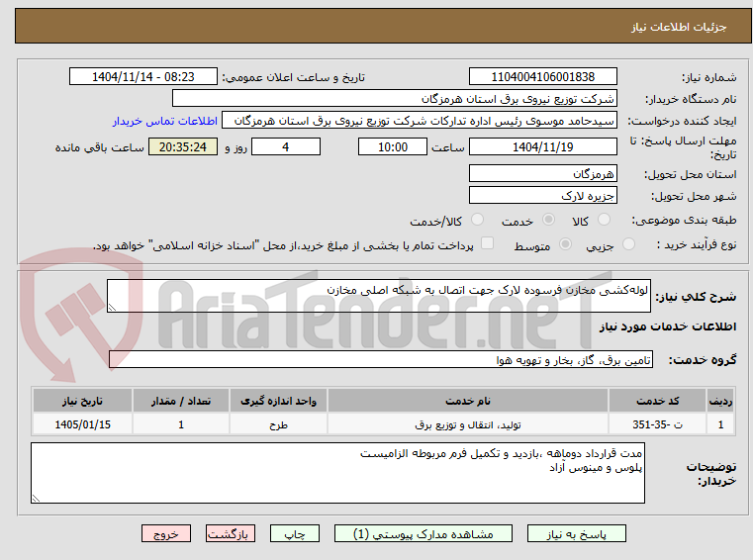753x560 pixels.
Task: Click the row number cell 1 under ردیف
Action: pyautogui.click(x=720, y=424)
